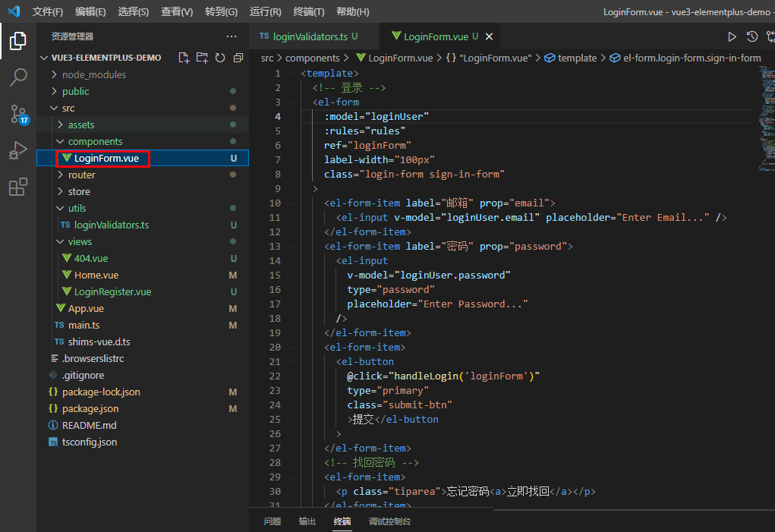The width and height of the screenshot is (775, 532).
Task: Open shims-vue.d.ts in the file tree
Action: pos(143,342)
